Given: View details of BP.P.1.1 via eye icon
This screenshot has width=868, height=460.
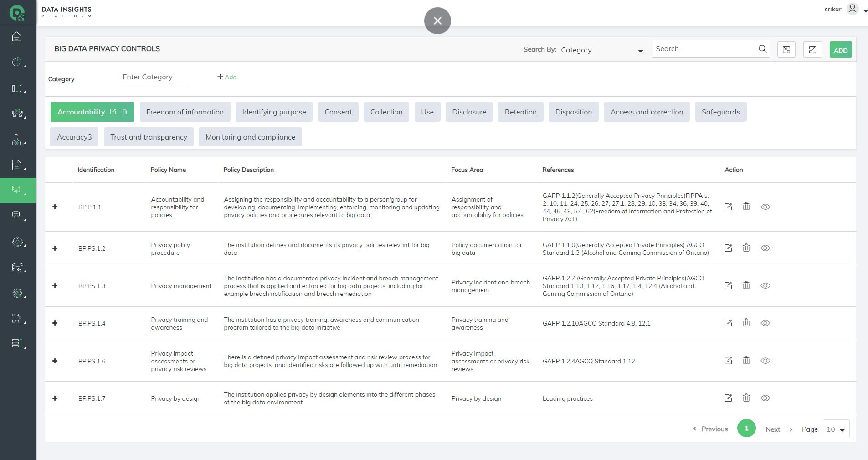Looking at the screenshot, I should tap(765, 207).
